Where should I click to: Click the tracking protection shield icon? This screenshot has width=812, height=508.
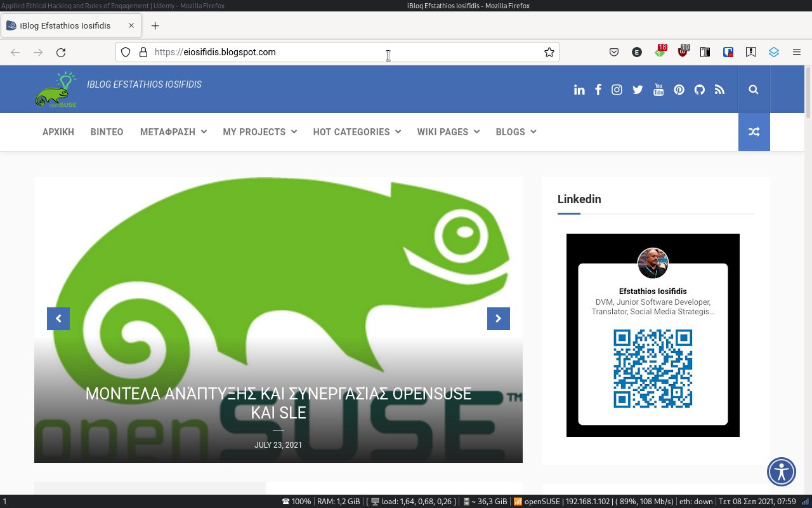(126, 52)
